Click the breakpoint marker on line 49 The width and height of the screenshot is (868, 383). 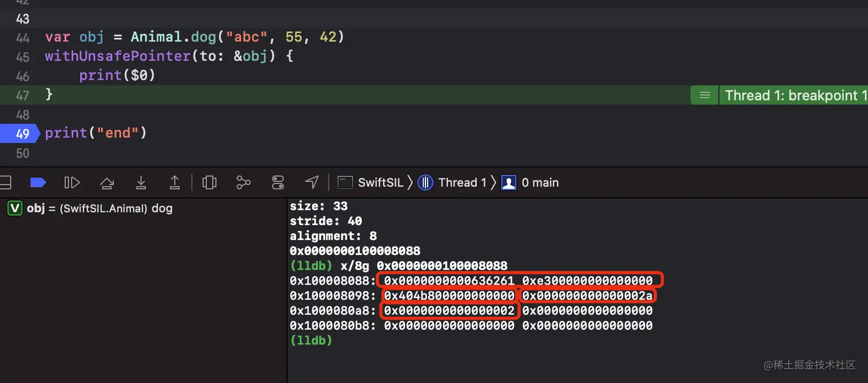(20, 134)
